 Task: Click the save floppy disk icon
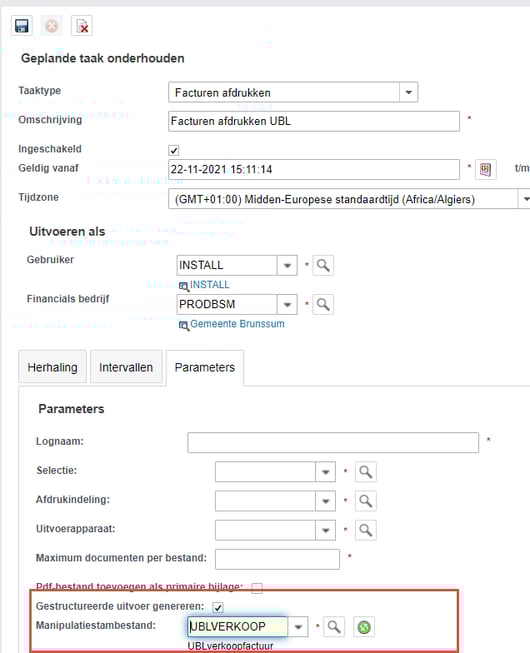(x=22, y=26)
